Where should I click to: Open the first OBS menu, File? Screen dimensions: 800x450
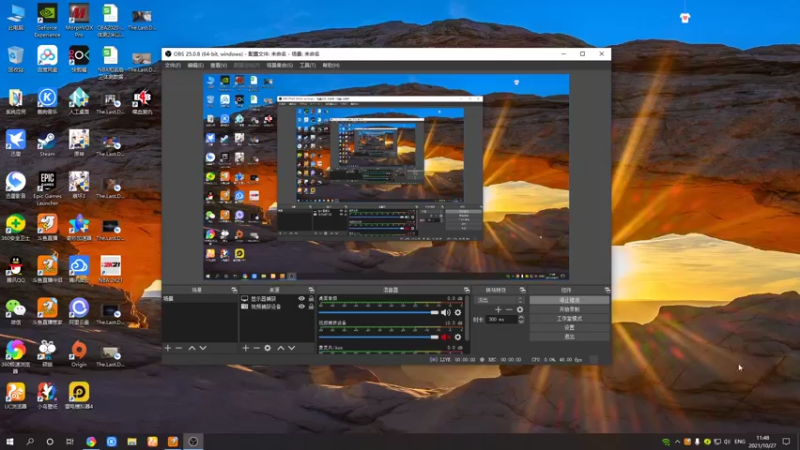[172, 65]
